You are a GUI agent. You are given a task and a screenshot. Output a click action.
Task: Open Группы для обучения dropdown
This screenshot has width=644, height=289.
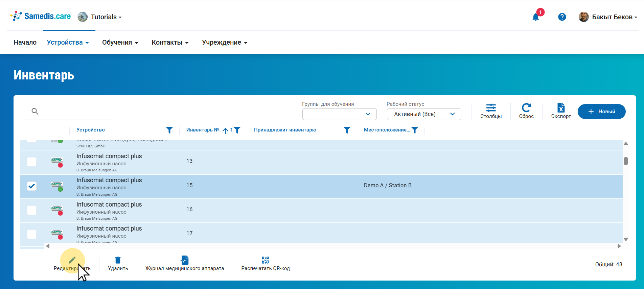coord(339,114)
